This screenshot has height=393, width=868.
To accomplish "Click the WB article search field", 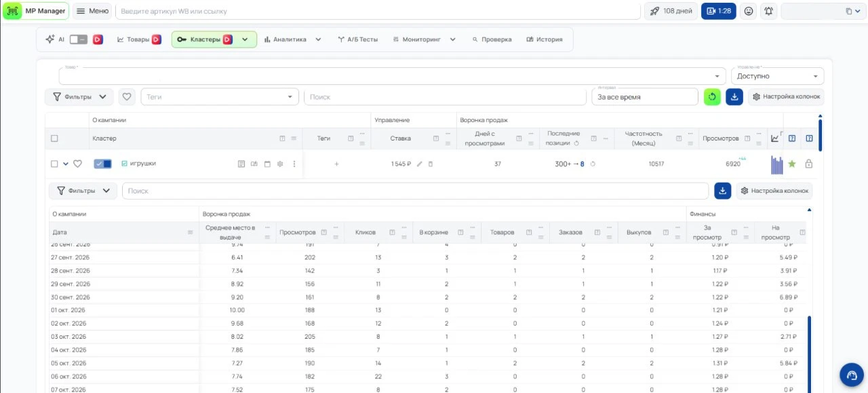I will (x=378, y=11).
